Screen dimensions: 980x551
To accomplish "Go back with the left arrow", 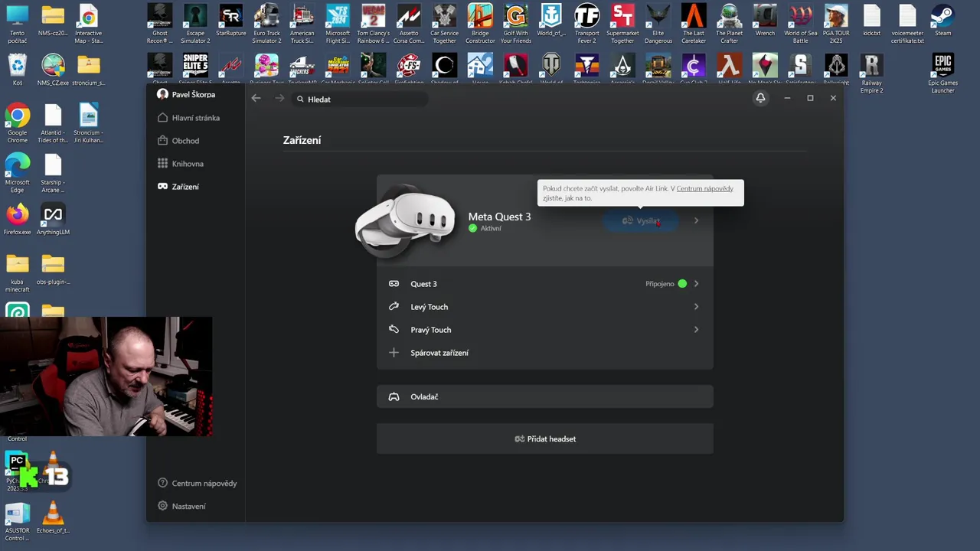I will [256, 99].
